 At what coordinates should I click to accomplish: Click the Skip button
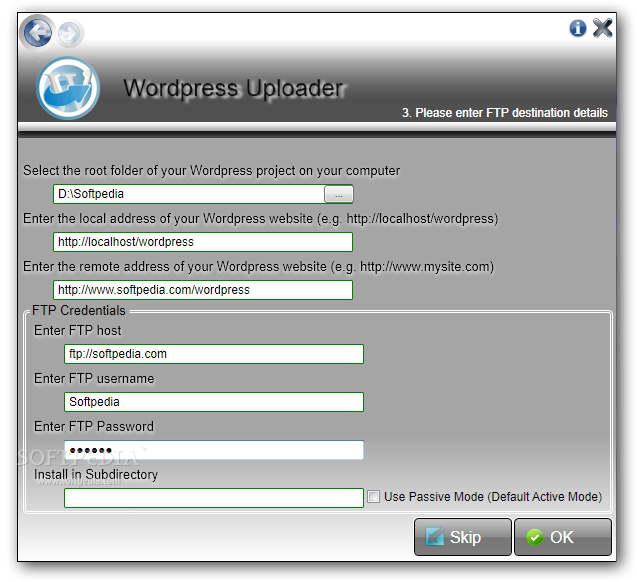click(462, 537)
